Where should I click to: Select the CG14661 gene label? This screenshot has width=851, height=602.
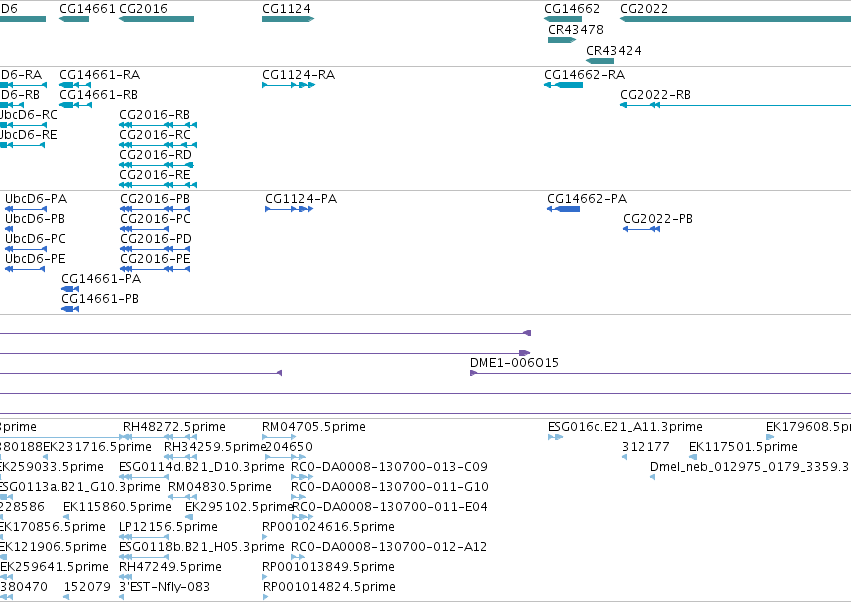point(87,9)
